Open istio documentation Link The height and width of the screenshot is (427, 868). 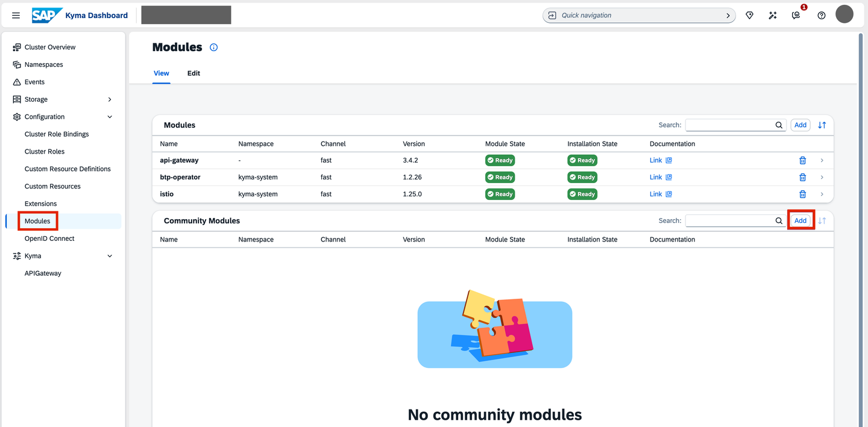coord(661,194)
